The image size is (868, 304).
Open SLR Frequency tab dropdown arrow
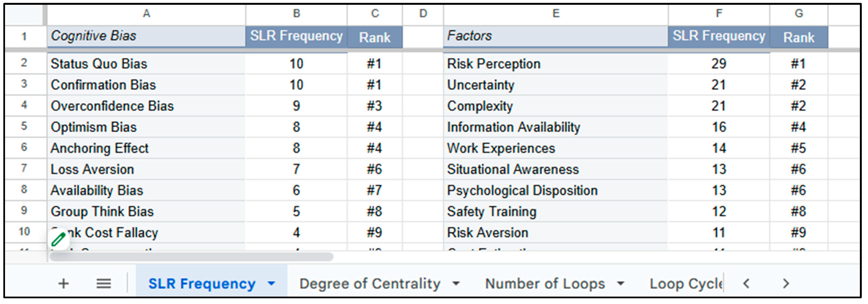pyautogui.click(x=271, y=284)
